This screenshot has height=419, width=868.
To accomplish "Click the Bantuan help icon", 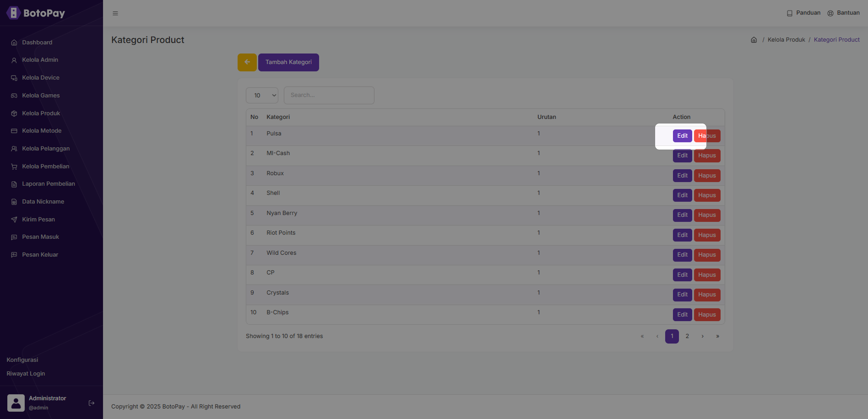I will point(830,13).
